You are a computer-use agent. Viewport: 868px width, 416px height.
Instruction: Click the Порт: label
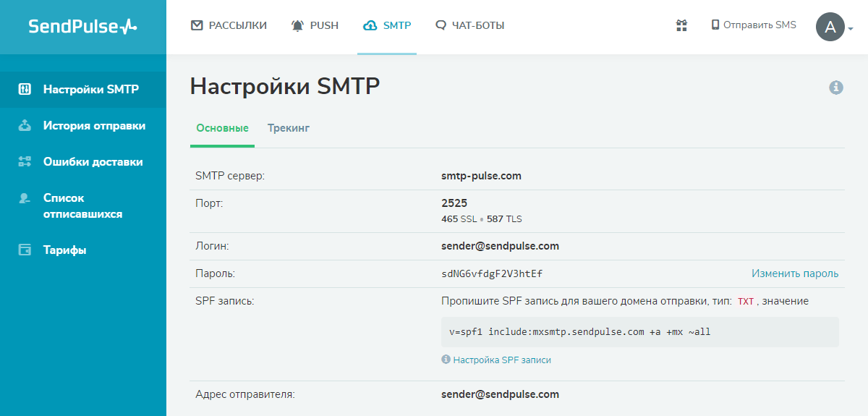pos(209,203)
